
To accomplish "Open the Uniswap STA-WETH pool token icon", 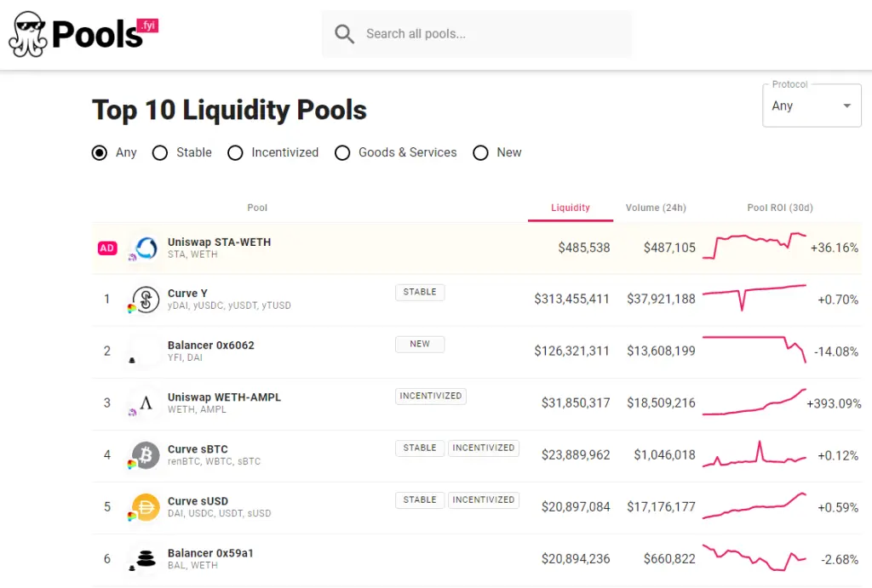I will (x=146, y=248).
